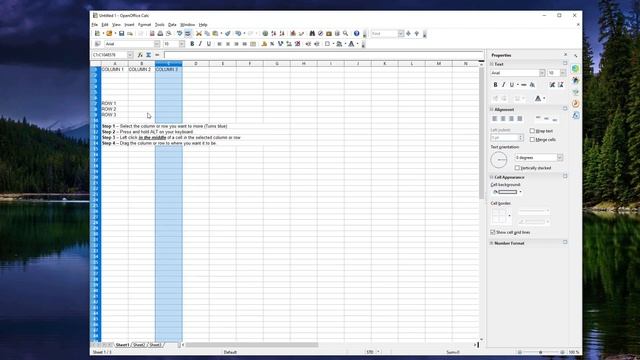Enable the Merge cells checkbox
640x360 pixels.
point(532,140)
